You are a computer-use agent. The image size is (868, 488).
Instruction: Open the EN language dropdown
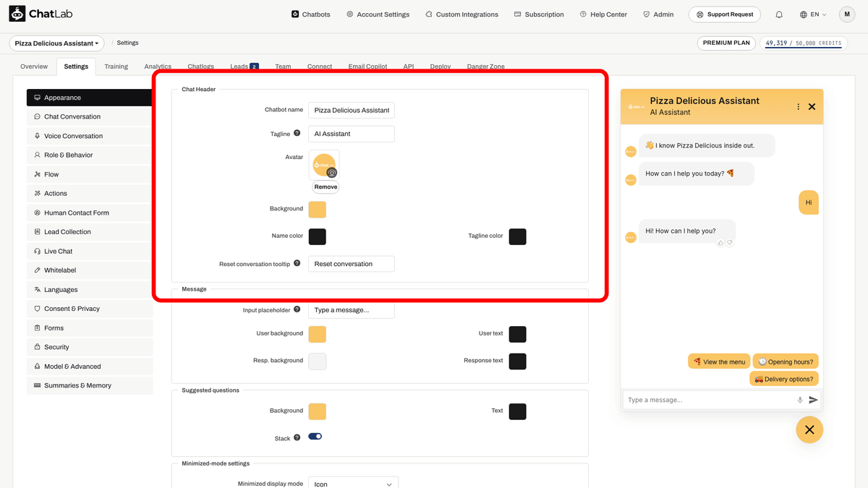[813, 14]
